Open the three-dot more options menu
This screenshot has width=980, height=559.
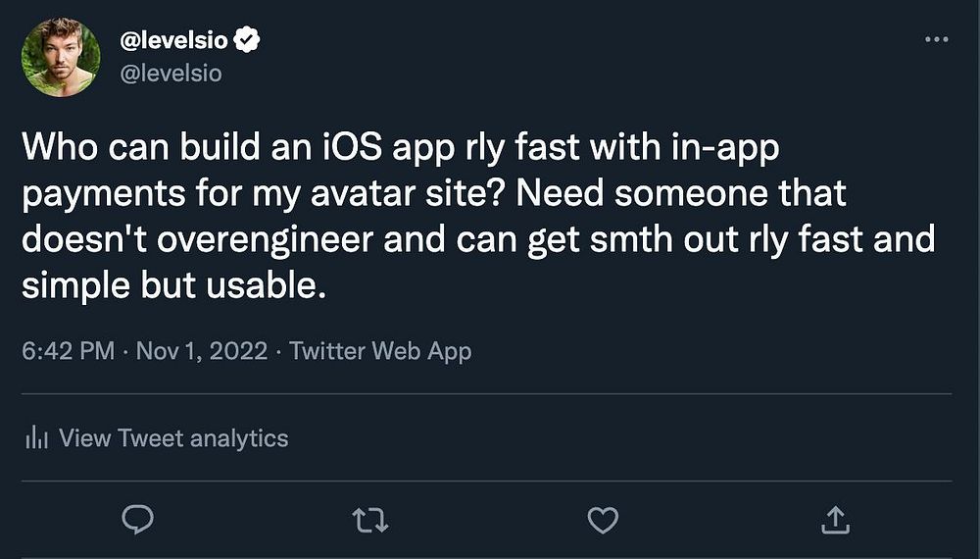click(x=937, y=39)
